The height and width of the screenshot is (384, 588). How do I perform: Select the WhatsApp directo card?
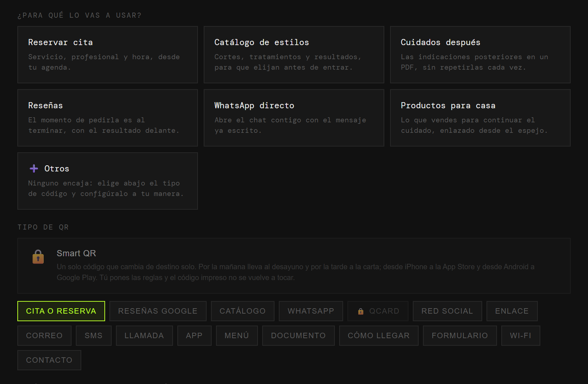294,118
